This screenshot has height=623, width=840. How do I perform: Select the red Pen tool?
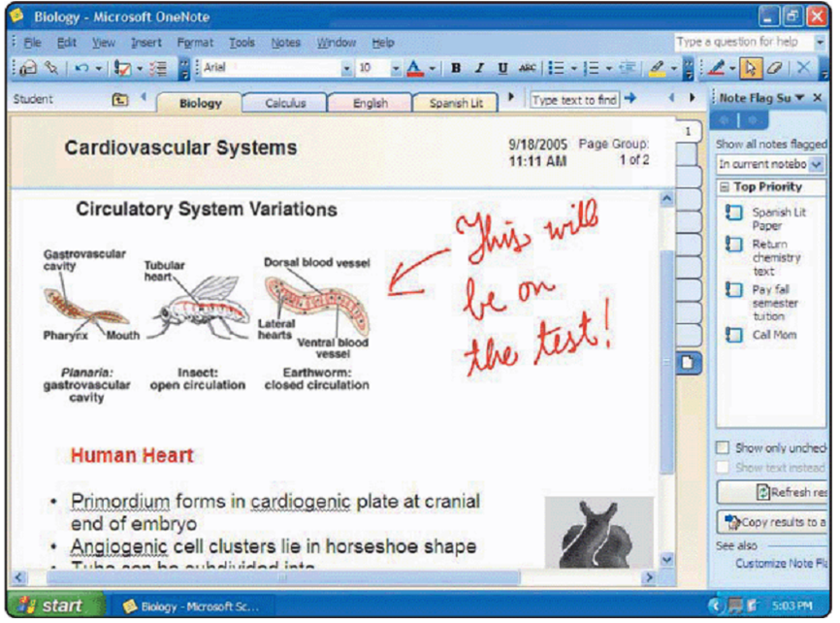click(x=717, y=69)
